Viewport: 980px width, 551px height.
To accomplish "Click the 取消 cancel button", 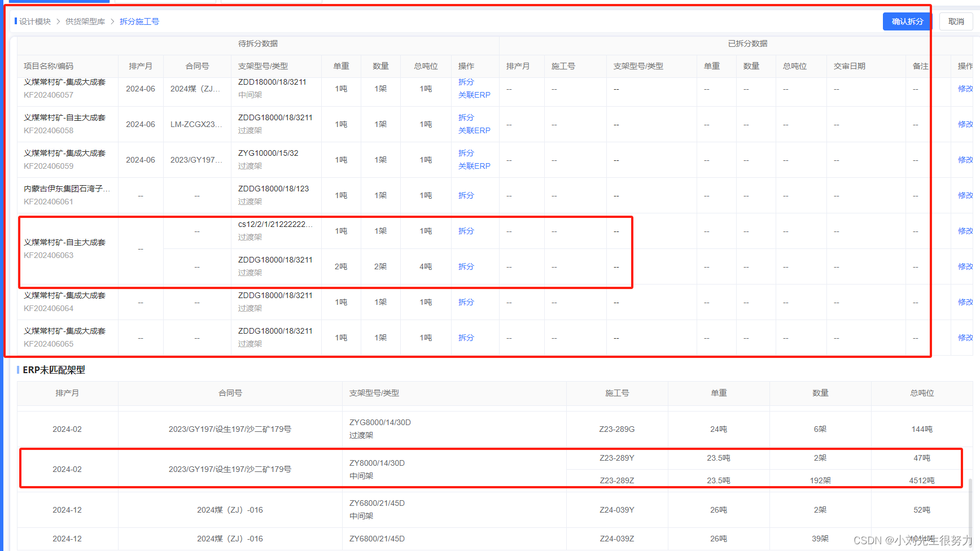I will click(956, 21).
